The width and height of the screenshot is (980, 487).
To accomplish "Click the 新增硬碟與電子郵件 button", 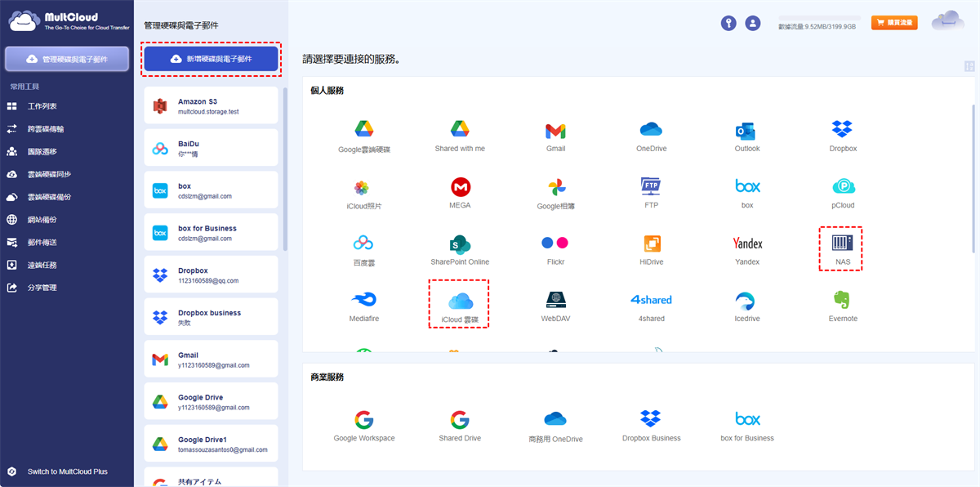I will click(212, 59).
